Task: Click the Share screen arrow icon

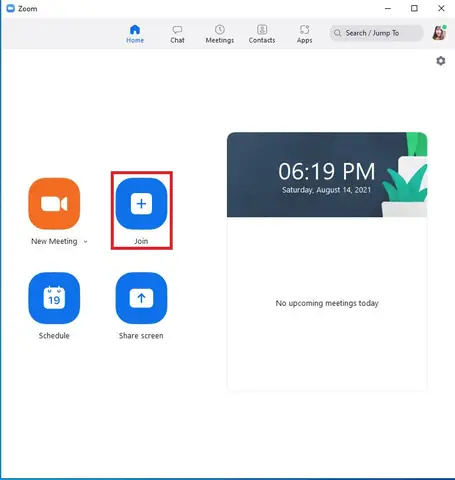Action: [141, 298]
